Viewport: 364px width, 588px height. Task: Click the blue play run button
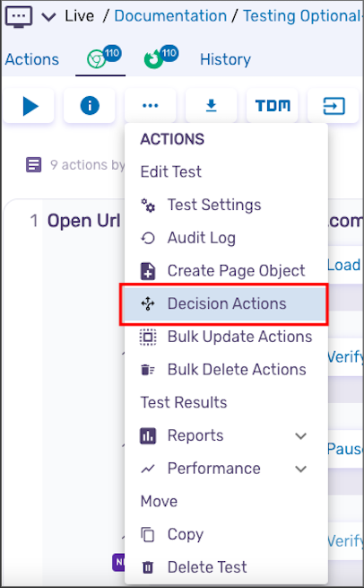pos(29,106)
